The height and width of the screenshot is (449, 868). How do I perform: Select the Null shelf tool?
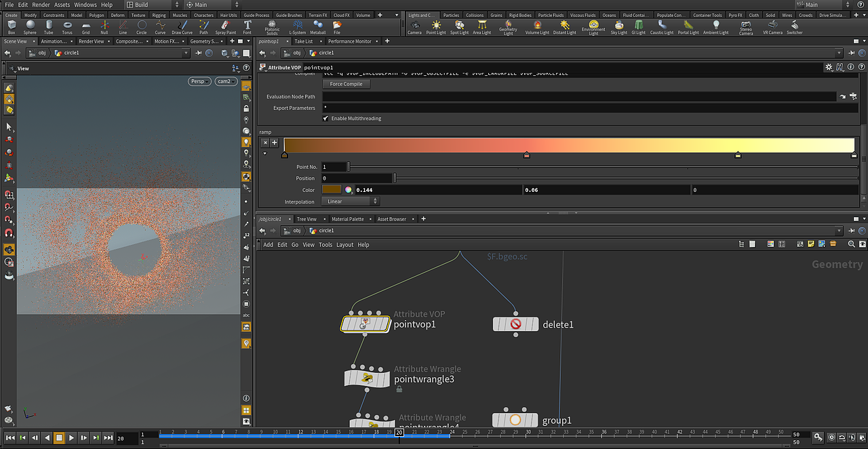pos(104,27)
